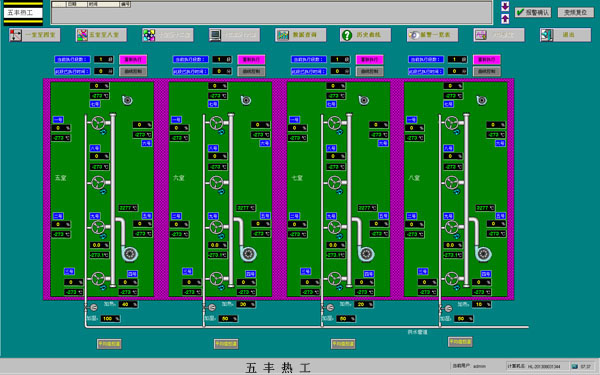Toggle the water valve below 七室
This screenshot has width=600, height=375.
[x=329, y=307]
